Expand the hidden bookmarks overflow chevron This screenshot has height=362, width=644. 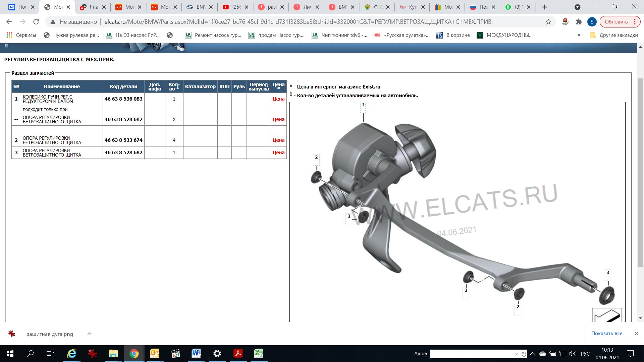(579, 35)
